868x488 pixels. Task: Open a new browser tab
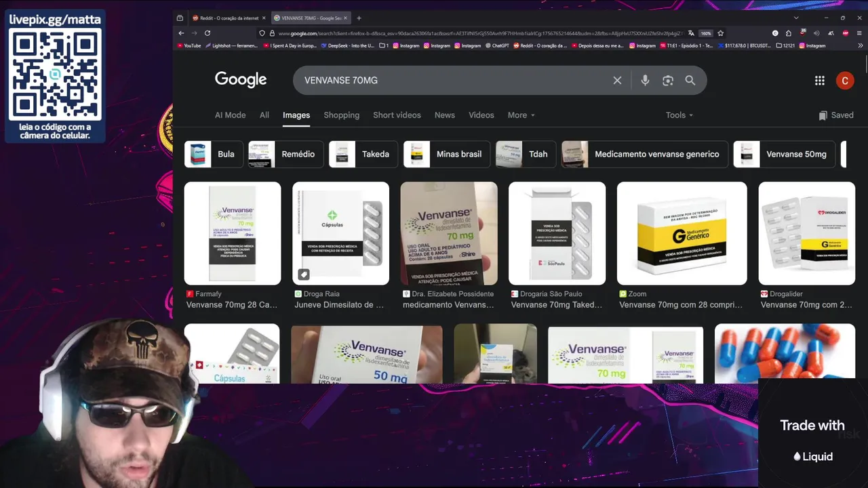(x=359, y=18)
